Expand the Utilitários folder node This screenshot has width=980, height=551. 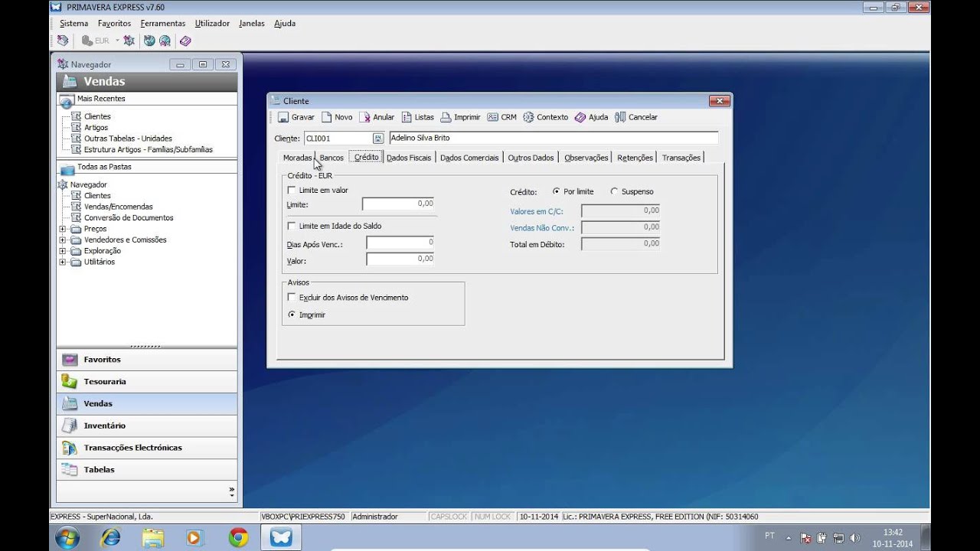(63, 262)
